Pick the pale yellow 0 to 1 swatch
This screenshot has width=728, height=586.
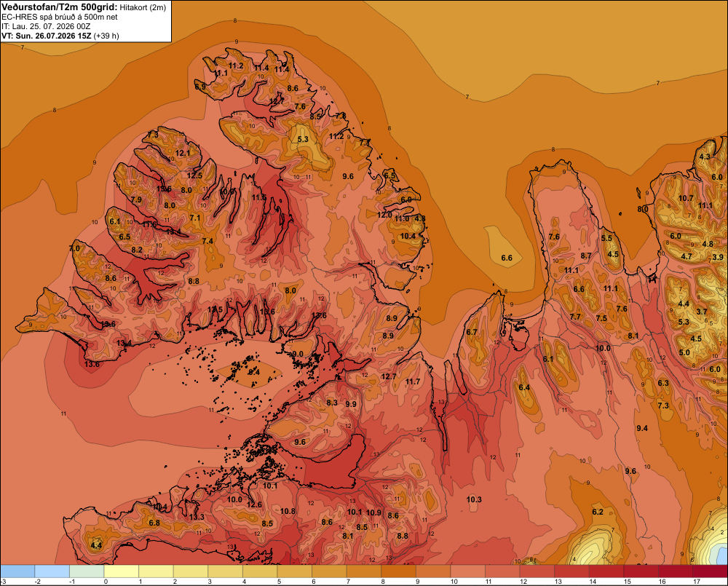[x=121, y=571]
